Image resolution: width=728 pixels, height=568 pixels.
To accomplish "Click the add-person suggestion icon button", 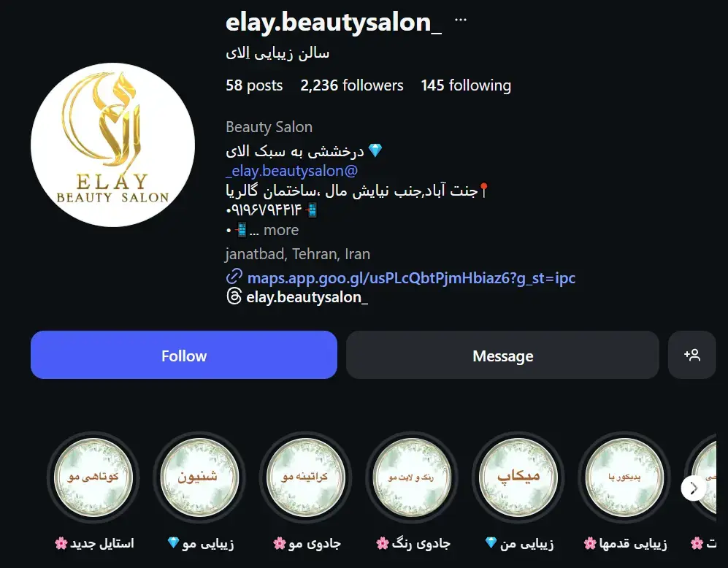I will coord(691,355).
